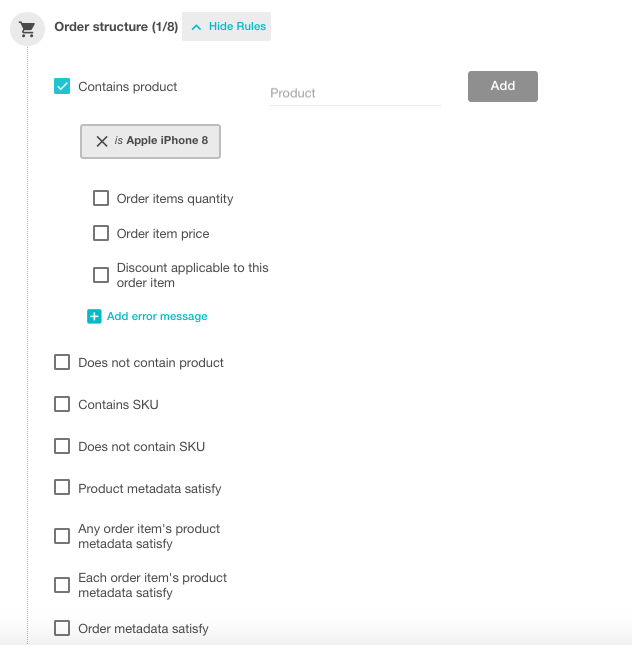Enable the Order items quantity checkbox

(x=101, y=199)
